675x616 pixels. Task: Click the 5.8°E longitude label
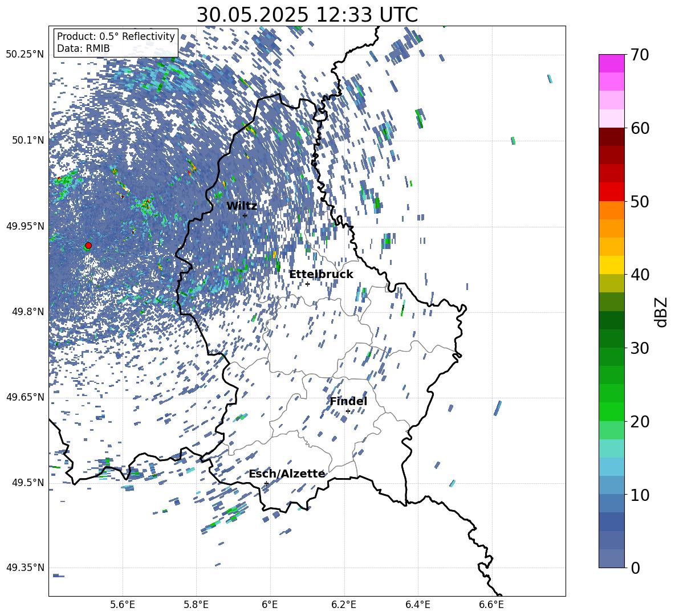[x=196, y=605]
